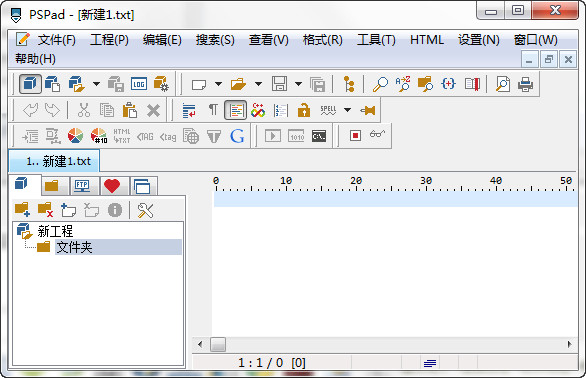The height and width of the screenshot is (378, 586).
Task: Toggle special characters pilcrow icon
Action: tap(213, 110)
